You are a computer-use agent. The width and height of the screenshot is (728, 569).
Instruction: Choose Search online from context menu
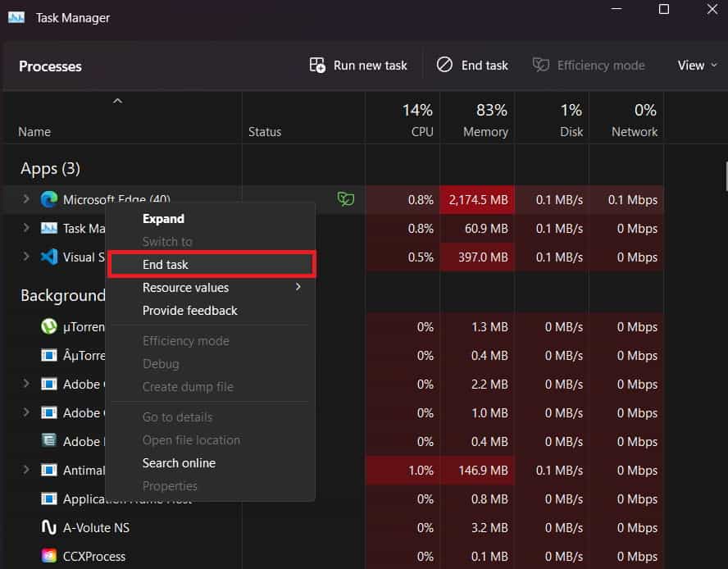179,463
